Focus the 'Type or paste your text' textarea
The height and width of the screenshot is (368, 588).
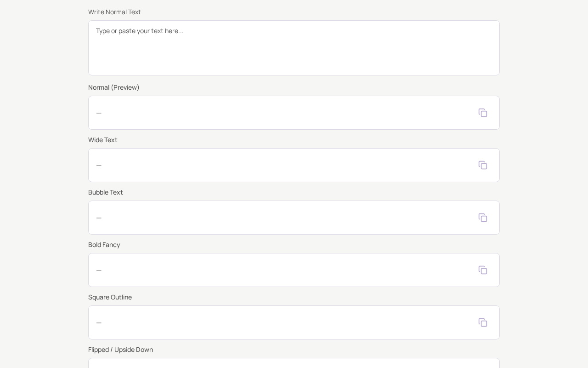[294, 48]
